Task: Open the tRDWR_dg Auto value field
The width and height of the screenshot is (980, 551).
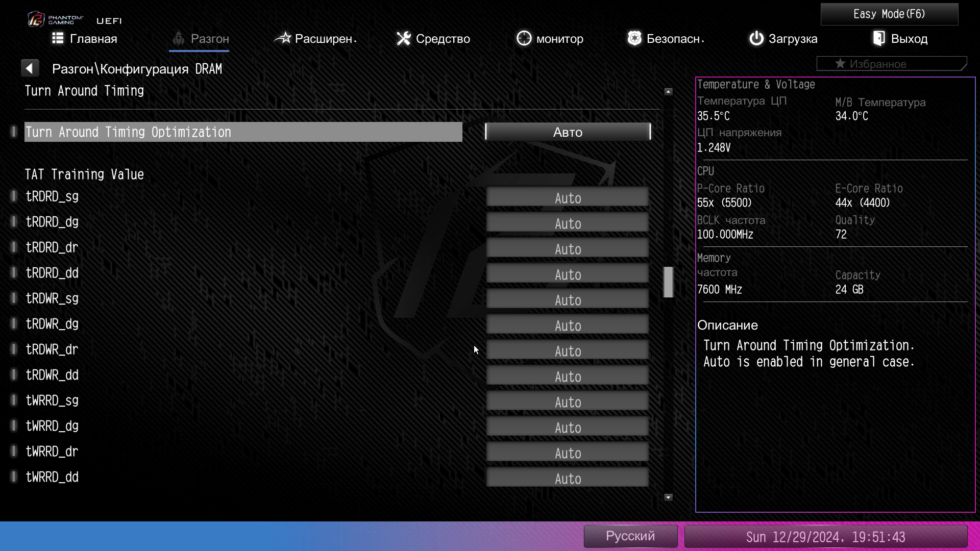Action: click(x=568, y=325)
